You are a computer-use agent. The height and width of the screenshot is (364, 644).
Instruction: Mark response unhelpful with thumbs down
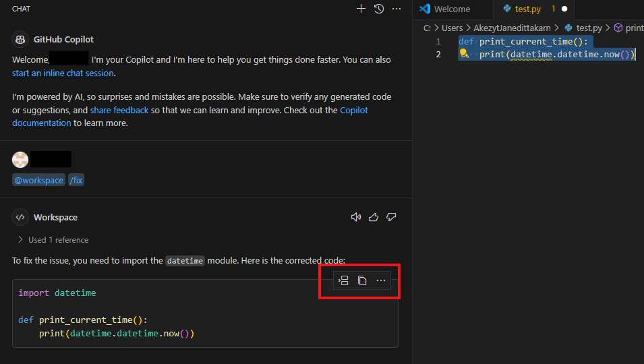point(391,217)
